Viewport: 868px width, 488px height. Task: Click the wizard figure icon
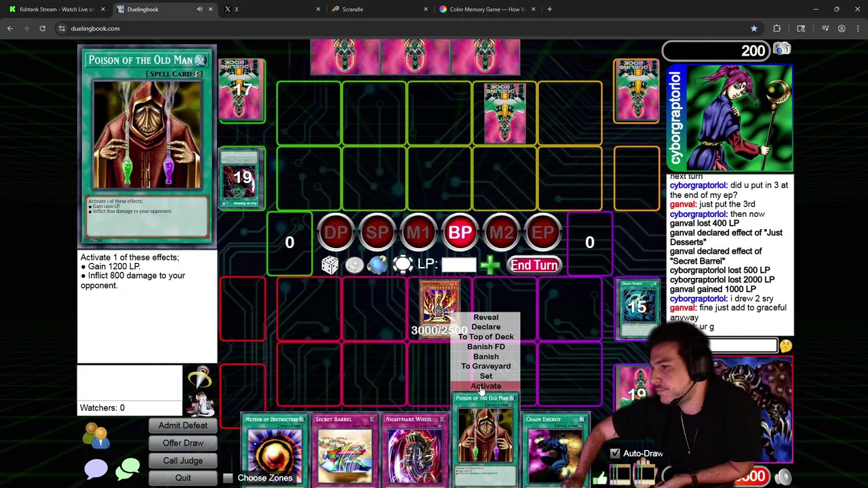(200, 404)
